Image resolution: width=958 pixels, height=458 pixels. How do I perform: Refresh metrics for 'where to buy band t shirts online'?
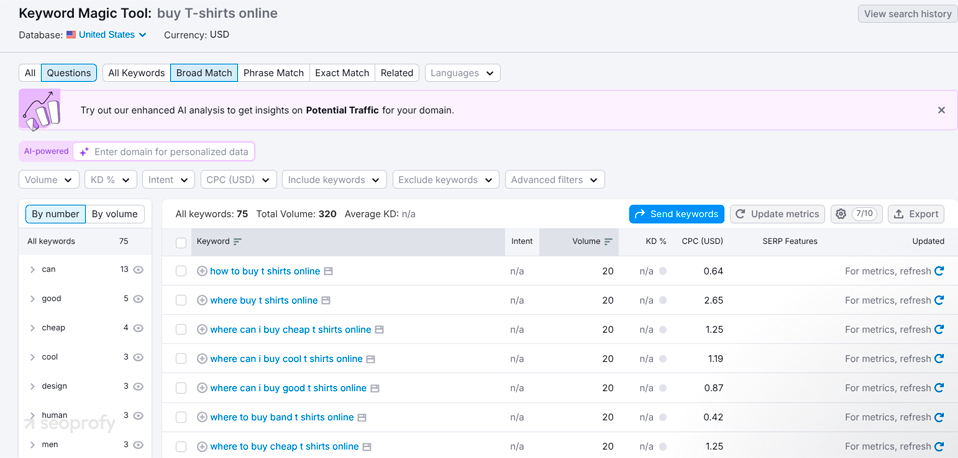pyautogui.click(x=939, y=418)
